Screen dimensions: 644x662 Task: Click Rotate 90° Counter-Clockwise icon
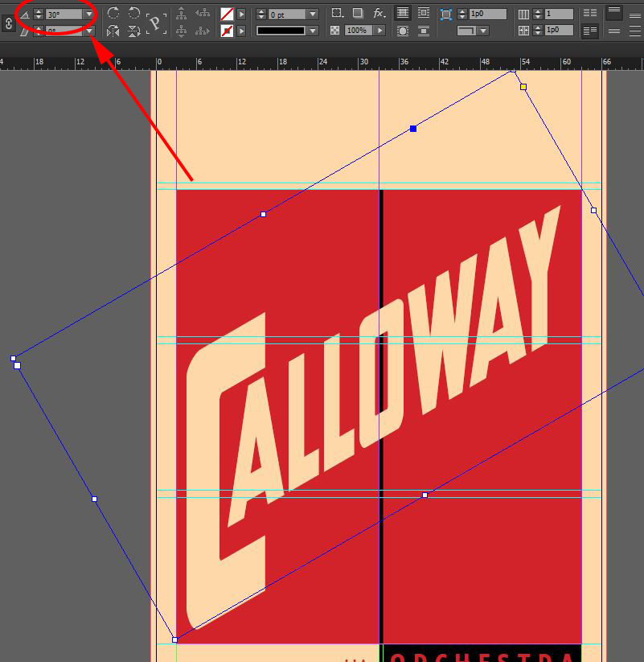pos(134,13)
